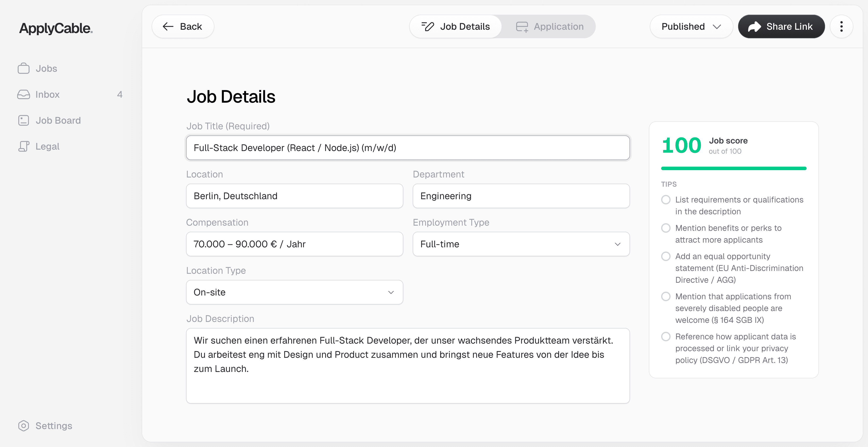Toggle the list requirements tip circle

point(665,200)
